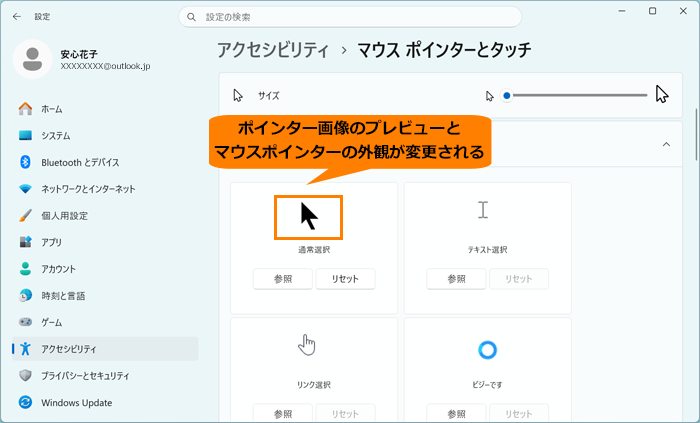
Task: Click the マウス ポインターとタッチ heading
Action: [x=444, y=50]
